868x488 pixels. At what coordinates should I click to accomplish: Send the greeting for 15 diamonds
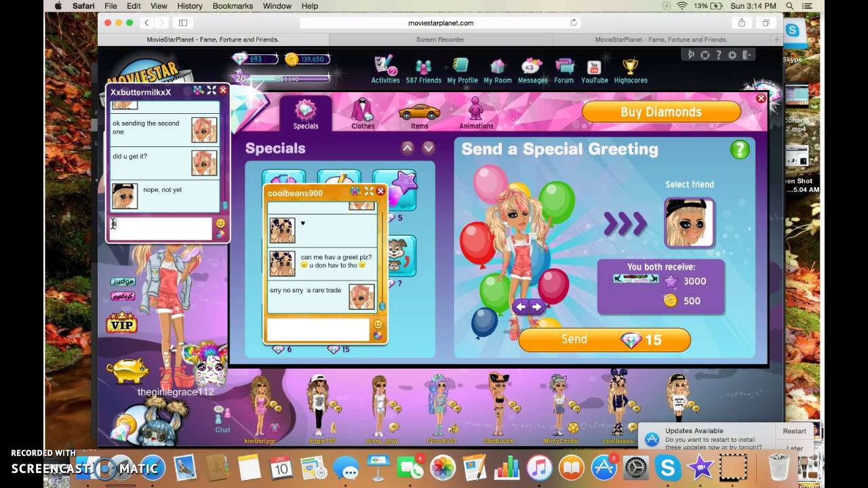click(x=604, y=340)
